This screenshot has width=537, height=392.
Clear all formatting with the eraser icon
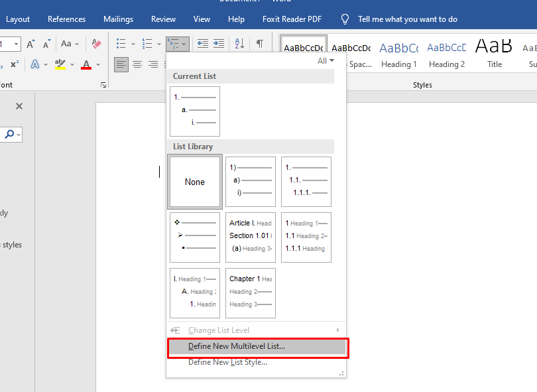pos(97,44)
